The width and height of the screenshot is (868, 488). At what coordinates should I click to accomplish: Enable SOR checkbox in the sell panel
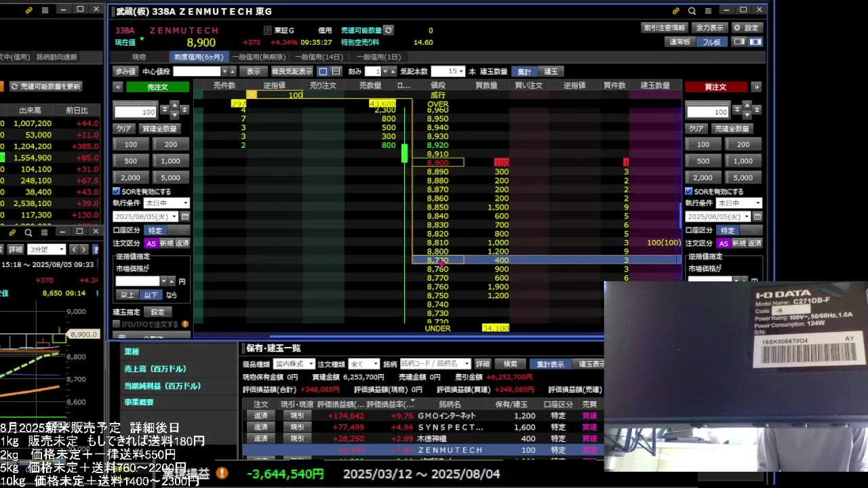(117, 192)
